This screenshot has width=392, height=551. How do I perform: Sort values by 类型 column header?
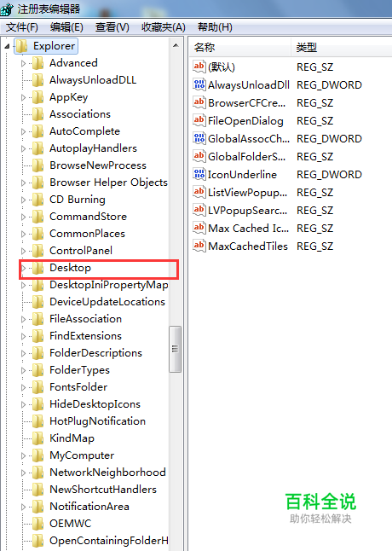pos(342,47)
